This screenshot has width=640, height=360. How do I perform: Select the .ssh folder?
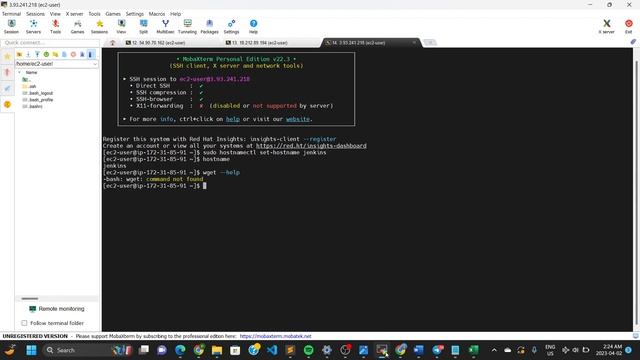[x=29, y=86]
